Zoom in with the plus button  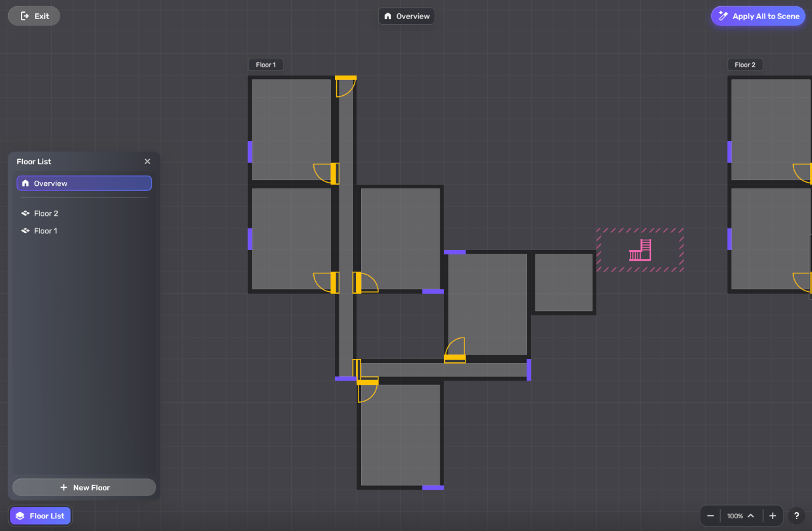coord(772,516)
